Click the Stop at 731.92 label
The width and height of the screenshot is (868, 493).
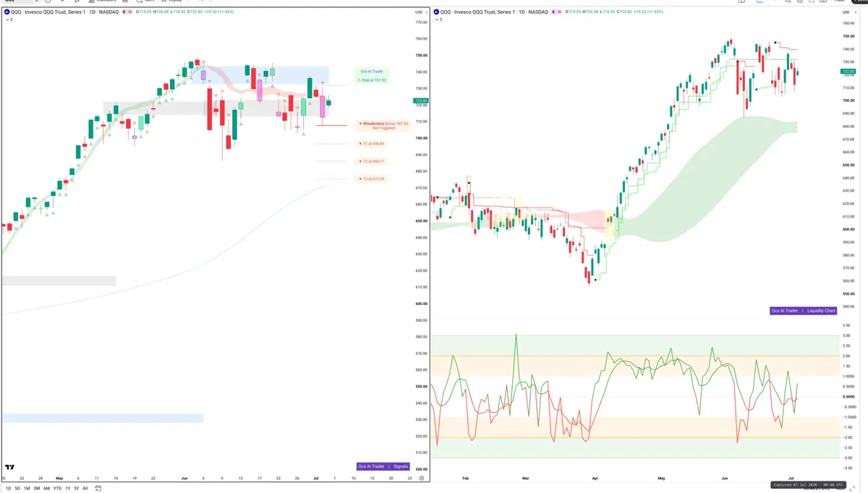click(373, 80)
